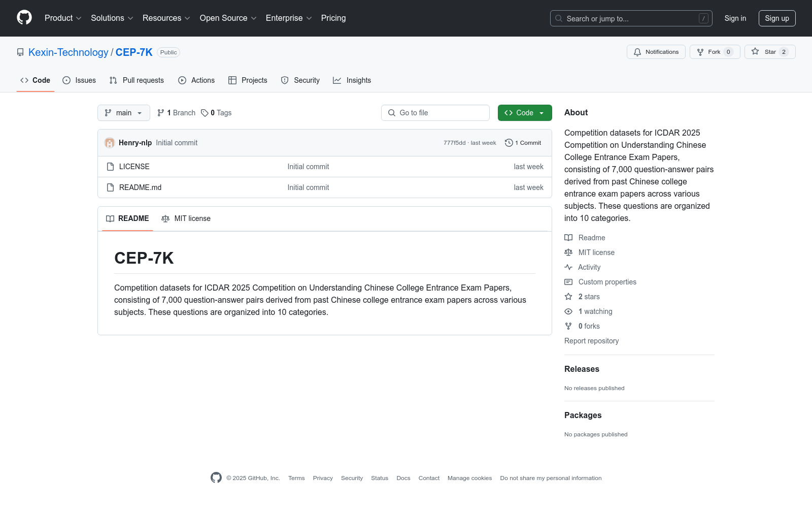Open commit hash 777f5dd
Viewport: 812px width, 508px height.
point(454,143)
